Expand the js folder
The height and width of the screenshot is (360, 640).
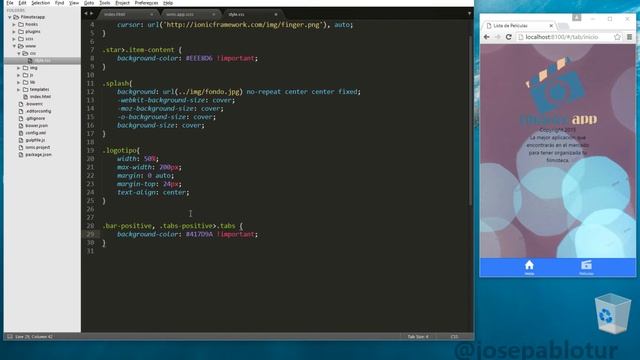pos(19,75)
